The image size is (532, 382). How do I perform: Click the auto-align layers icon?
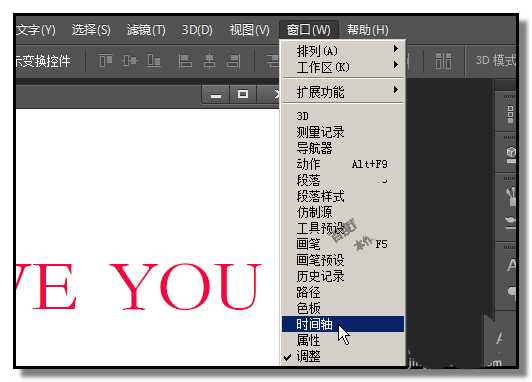[443, 61]
